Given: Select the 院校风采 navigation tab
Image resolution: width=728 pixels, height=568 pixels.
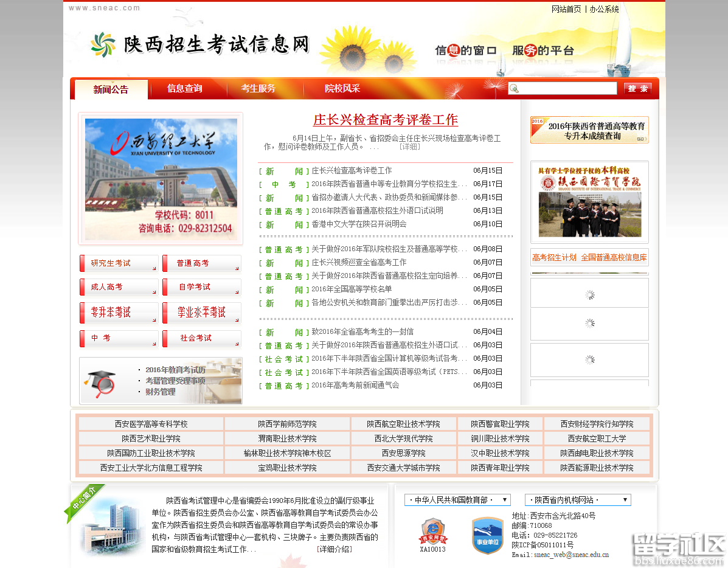Looking at the screenshot, I should click(x=342, y=89).
